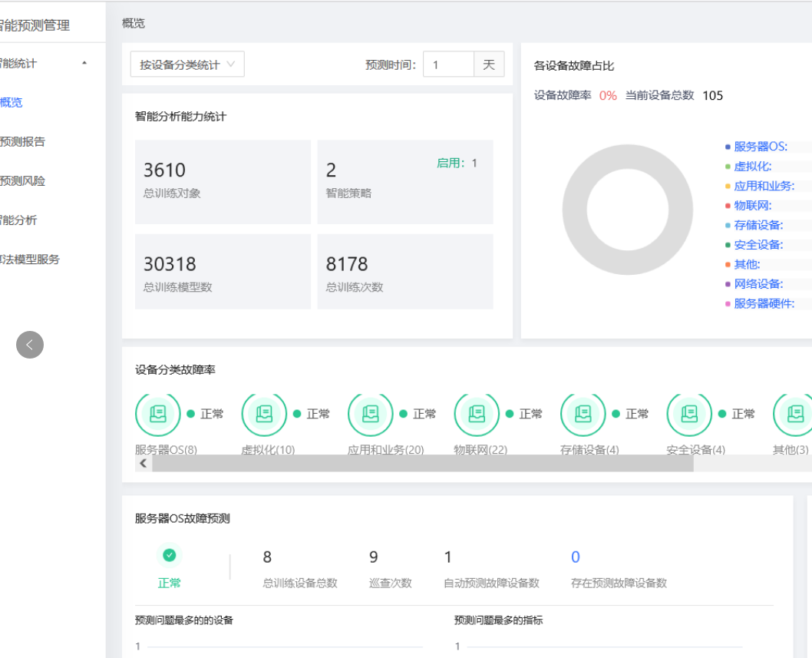
Task: Click the 存储设备 device category icon
Action: tap(583, 413)
